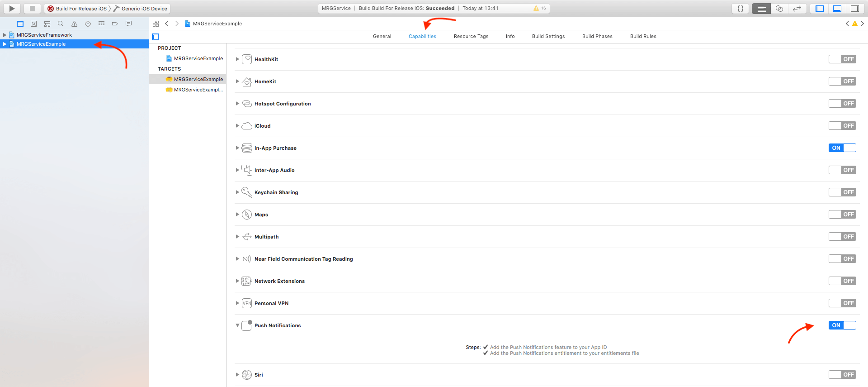Open the Resource Tags tab
Viewport: 868px width, 387px height.
pos(471,36)
